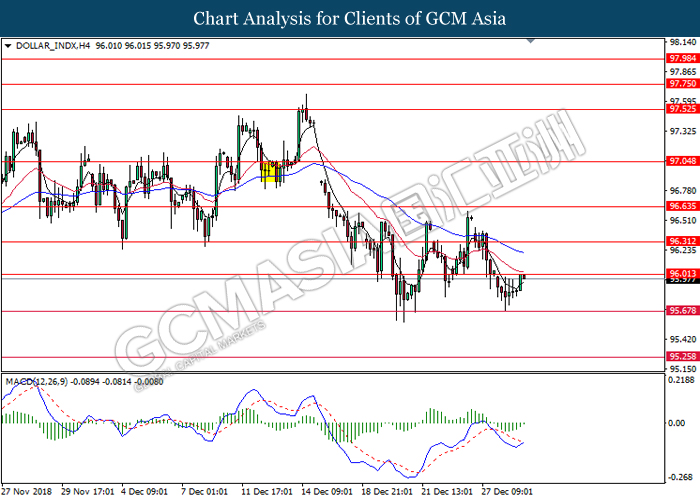The height and width of the screenshot is (500, 700).
Task: Click the 97.865 price scale value
Action: click(683, 72)
